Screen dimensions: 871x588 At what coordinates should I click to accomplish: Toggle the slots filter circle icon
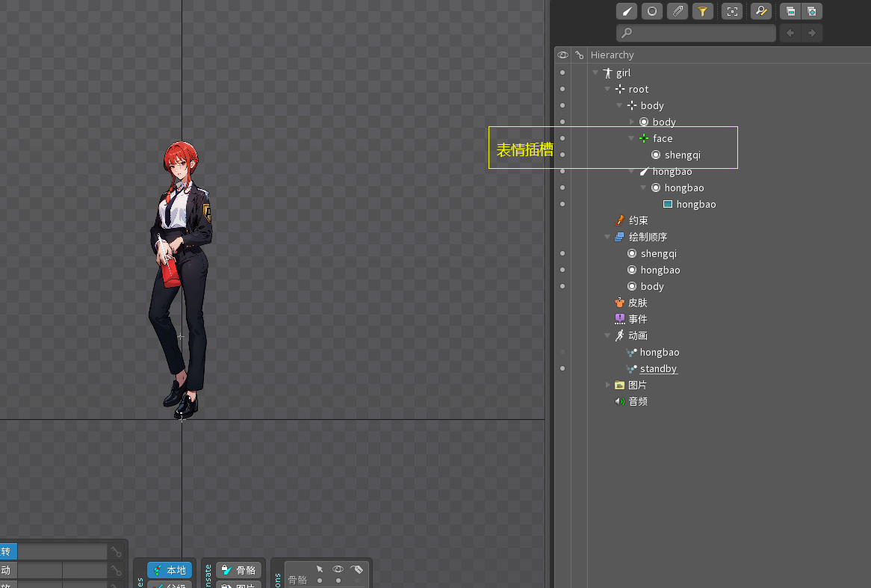[x=652, y=11]
